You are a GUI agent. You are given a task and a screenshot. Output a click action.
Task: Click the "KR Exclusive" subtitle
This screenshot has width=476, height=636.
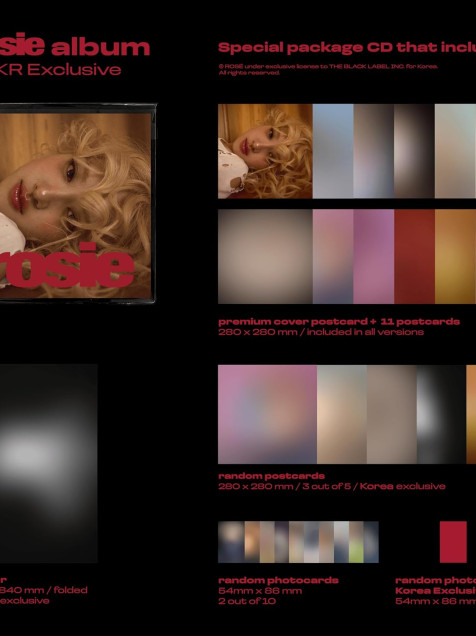(60, 70)
